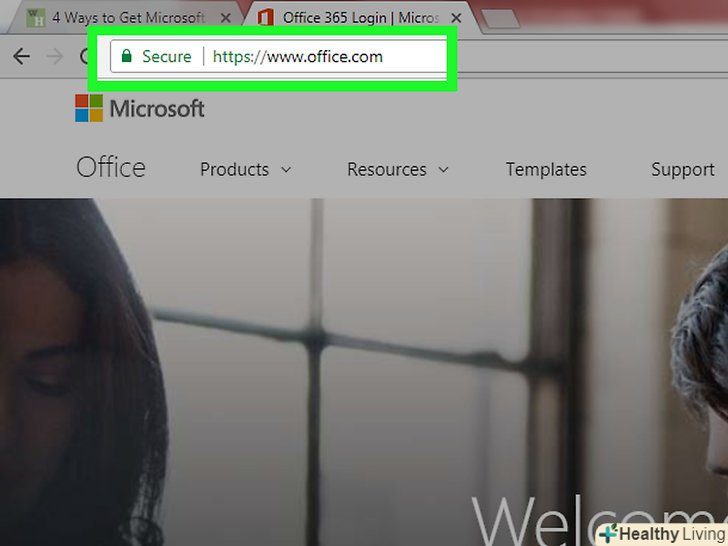Screen dimensions: 728x546
Task: Click the wikiHow tab favicon
Action: point(36,18)
